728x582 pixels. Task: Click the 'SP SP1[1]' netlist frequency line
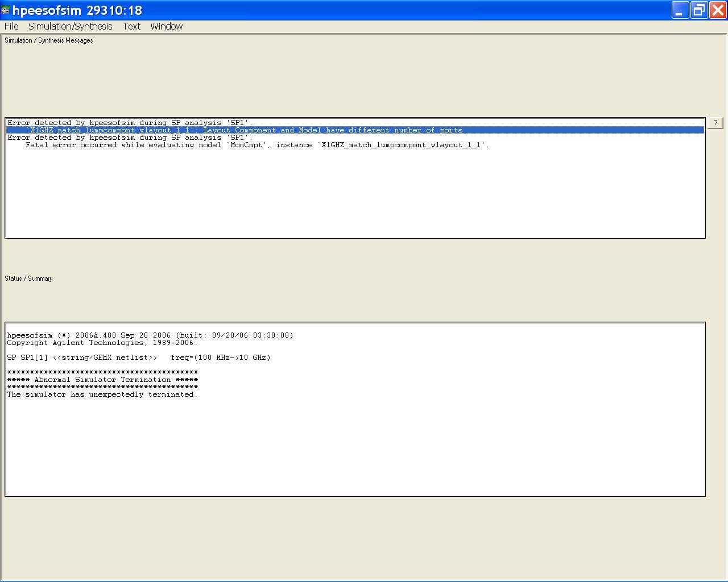click(139, 357)
